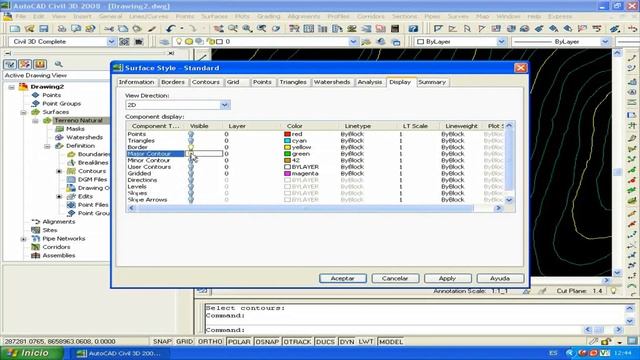Click the Workspace Settings gear icon

124,42
